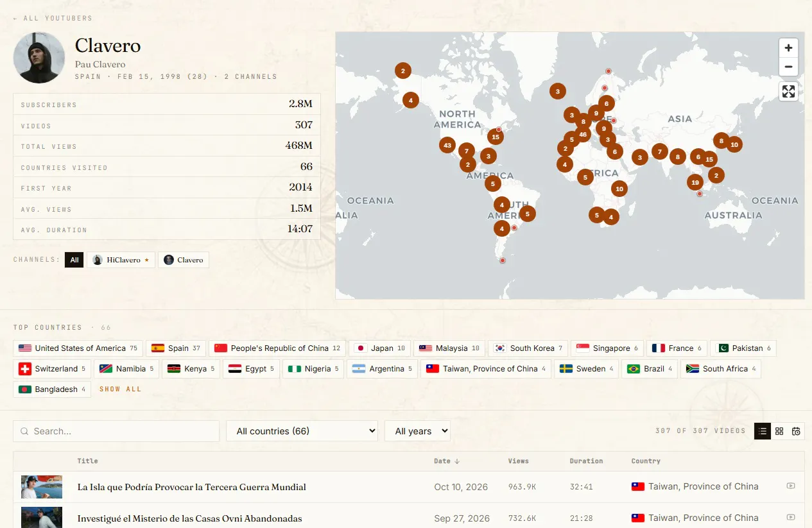
Task: Select the Nigeria country chip
Action: point(313,369)
